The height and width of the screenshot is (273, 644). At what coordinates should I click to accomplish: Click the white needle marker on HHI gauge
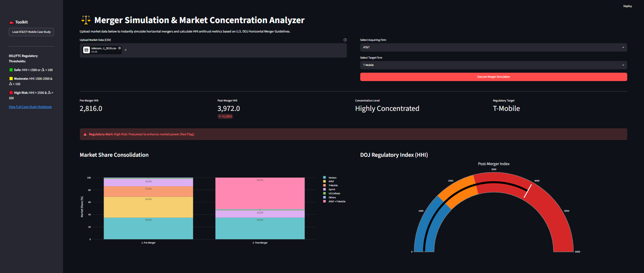(x=528, y=191)
